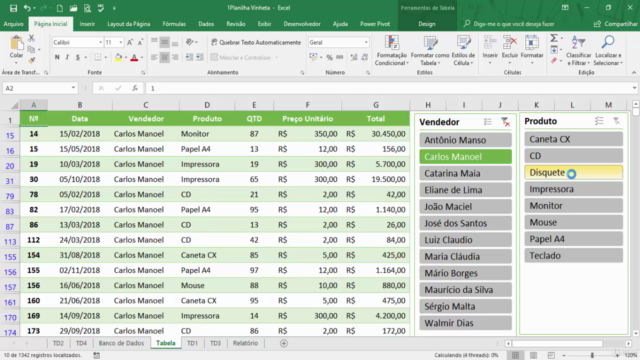Toggle middle vertical alignment
Image resolution: width=640 pixels, height=360 pixels.
coord(164,42)
